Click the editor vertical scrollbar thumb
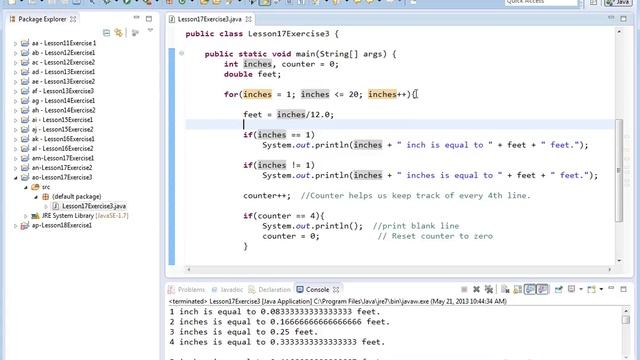Viewport: 640px width, 360px height. [x=619, y=170]
